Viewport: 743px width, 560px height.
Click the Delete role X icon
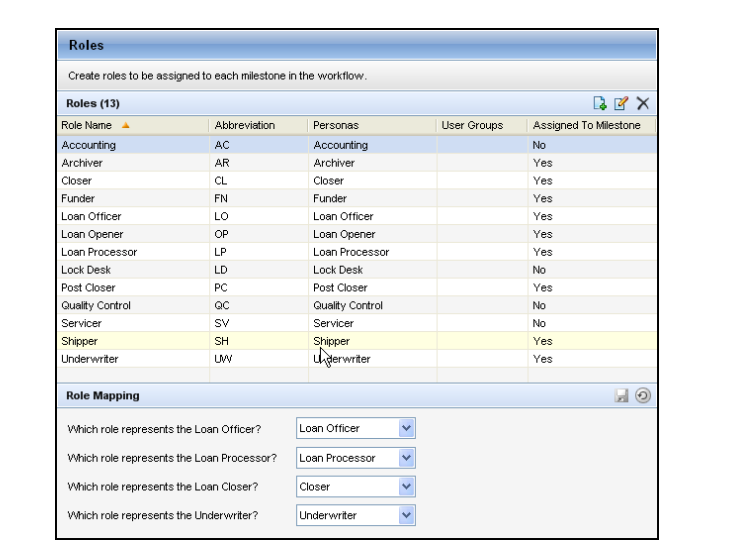tap(644, 104)
